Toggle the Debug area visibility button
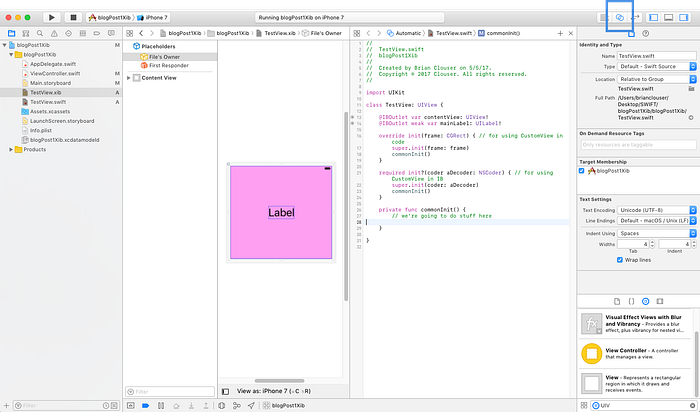The height and width of the screenshot is (412, 700). [668, 17]
